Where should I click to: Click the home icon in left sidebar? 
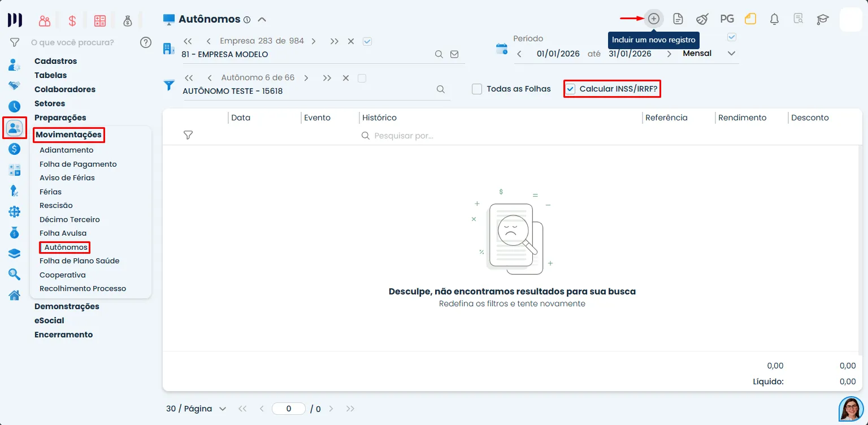point(14,295)
